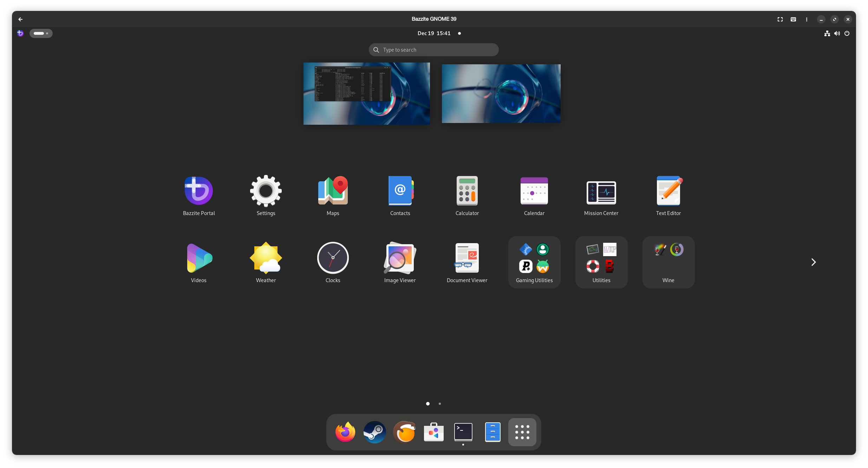Open the Bazzite Portal app
868x468 pixels.
click(x=199, y=191)
